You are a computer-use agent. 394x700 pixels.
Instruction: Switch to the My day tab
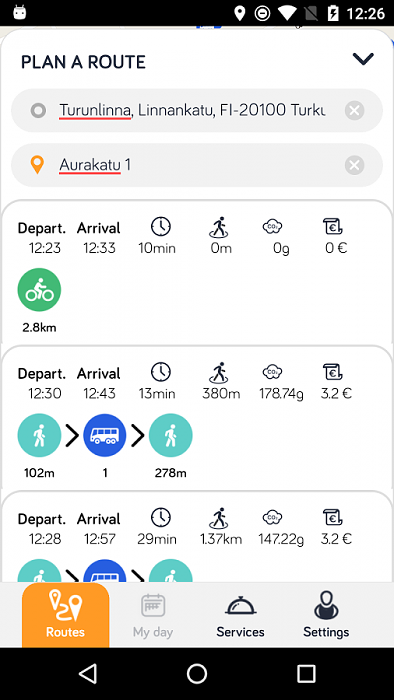coord(153,615)
